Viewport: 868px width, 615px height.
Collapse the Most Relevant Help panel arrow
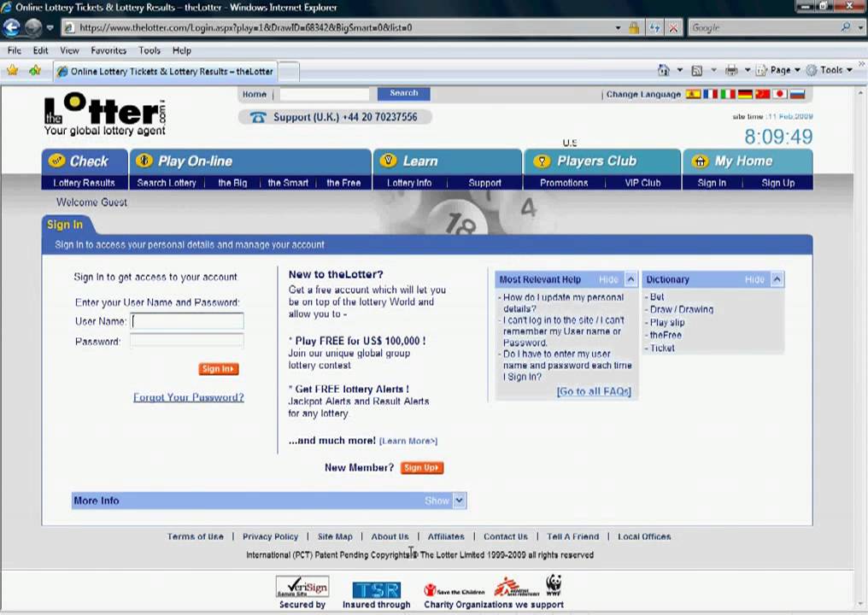630,279
